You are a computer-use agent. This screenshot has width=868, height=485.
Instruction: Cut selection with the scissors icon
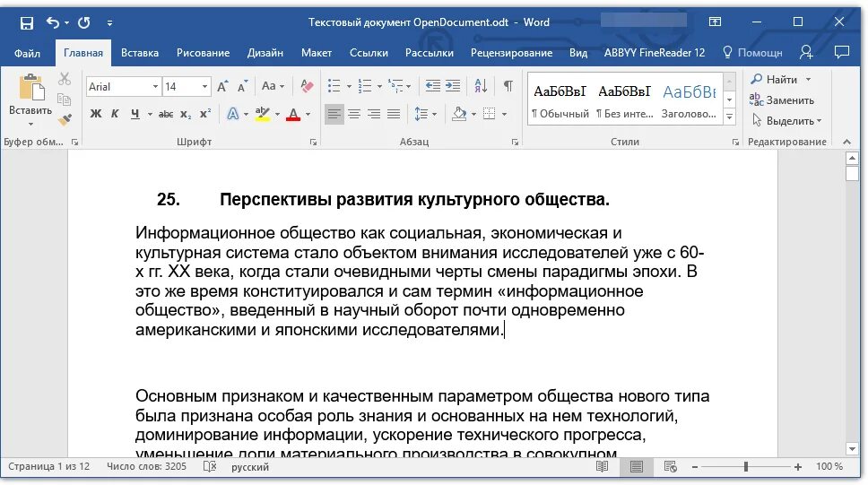(65, 79)
